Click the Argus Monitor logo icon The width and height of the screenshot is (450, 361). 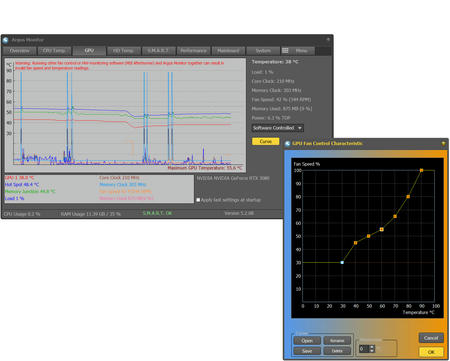click(5, 40)
